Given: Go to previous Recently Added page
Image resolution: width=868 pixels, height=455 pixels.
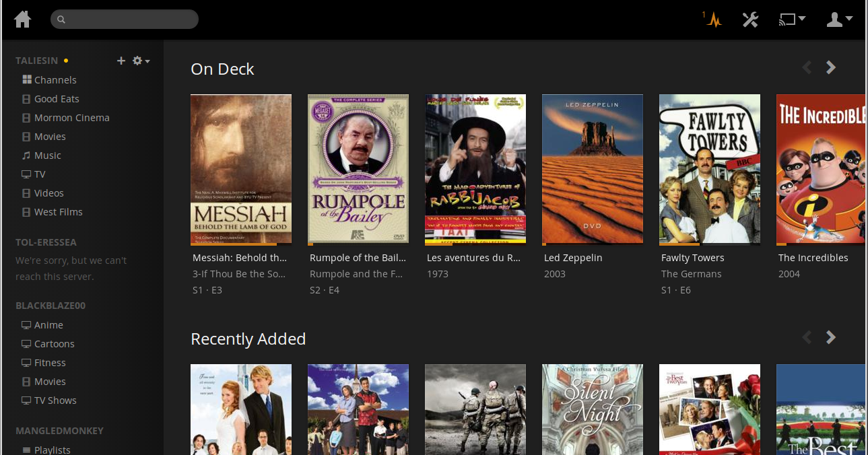Looking at the screenshot, I should click(807, 337).
